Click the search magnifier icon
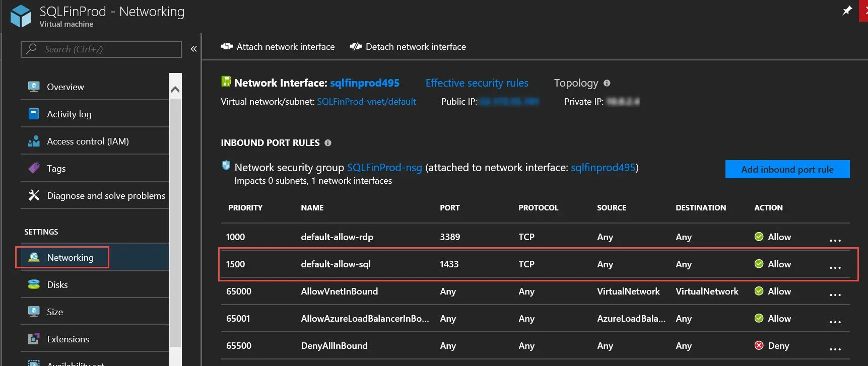This screenshot has height=366, width=868. coord(32,49)
